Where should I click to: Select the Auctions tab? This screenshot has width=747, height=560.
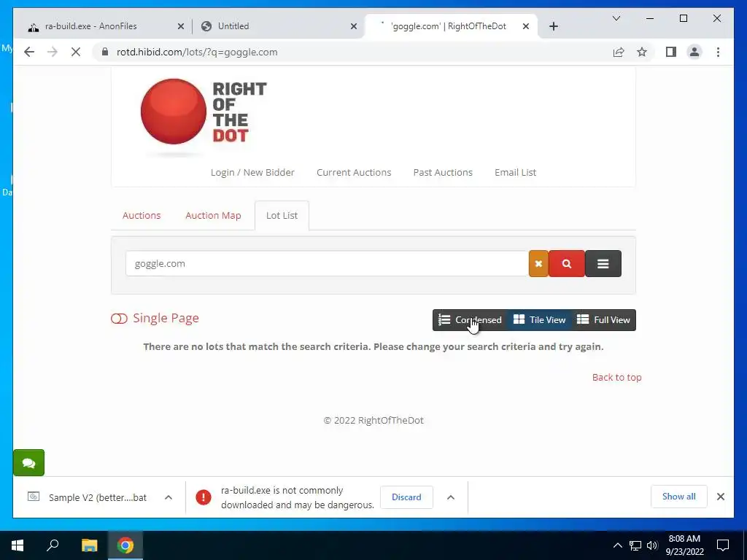tap(142, 215)
